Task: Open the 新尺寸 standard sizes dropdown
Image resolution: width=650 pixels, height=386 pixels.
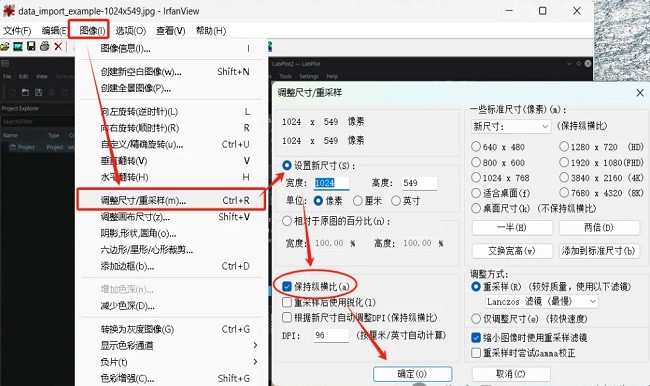Action: (x=511, y=126)
